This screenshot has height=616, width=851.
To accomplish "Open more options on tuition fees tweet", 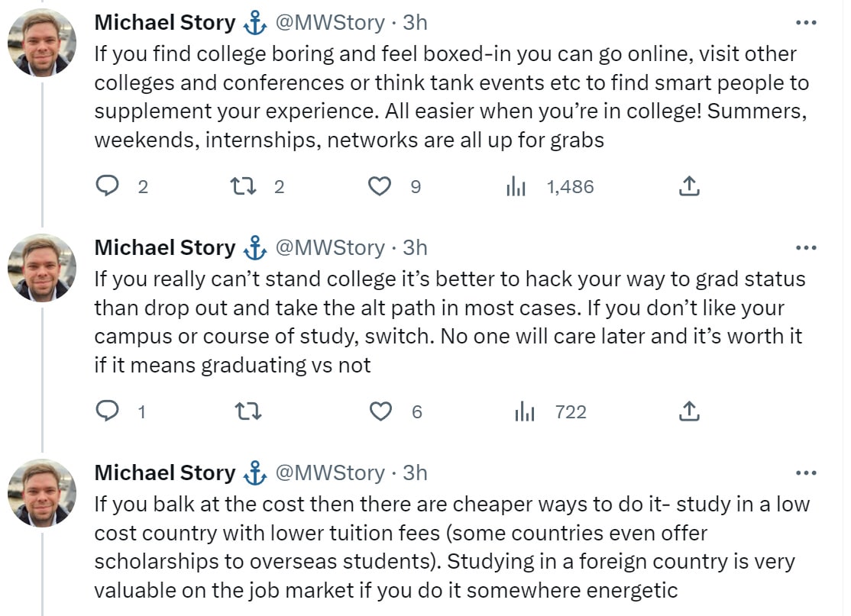I will (806, 473).
